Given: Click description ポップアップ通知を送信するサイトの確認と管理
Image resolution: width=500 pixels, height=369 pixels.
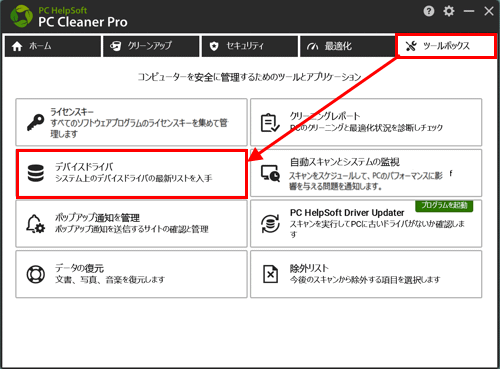Looking at the screenshot, I should pos(132,229).
